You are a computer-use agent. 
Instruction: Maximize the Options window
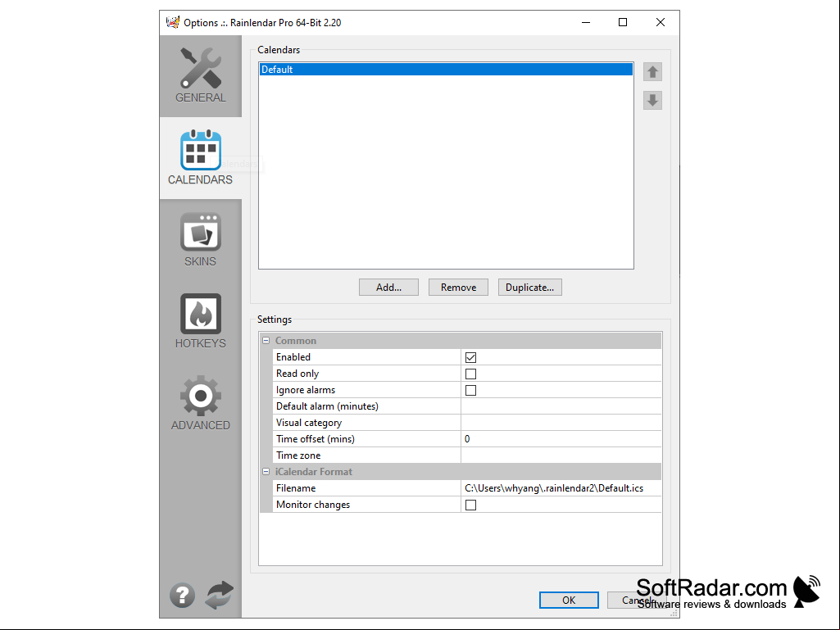pyautogui.click(x=623, y=22)
